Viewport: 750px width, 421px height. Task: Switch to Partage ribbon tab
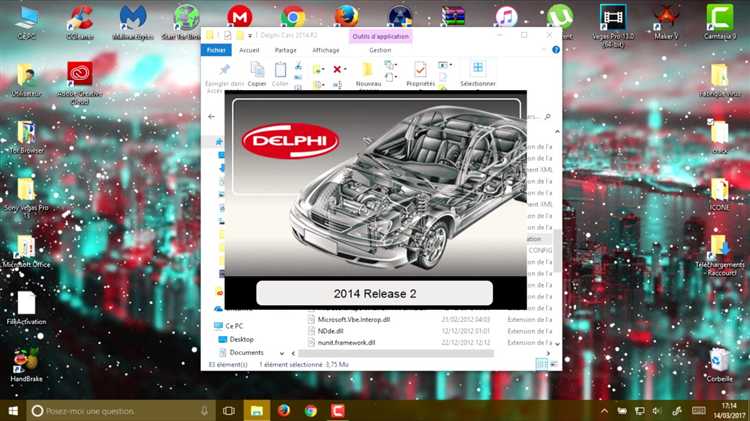(286, 50)
